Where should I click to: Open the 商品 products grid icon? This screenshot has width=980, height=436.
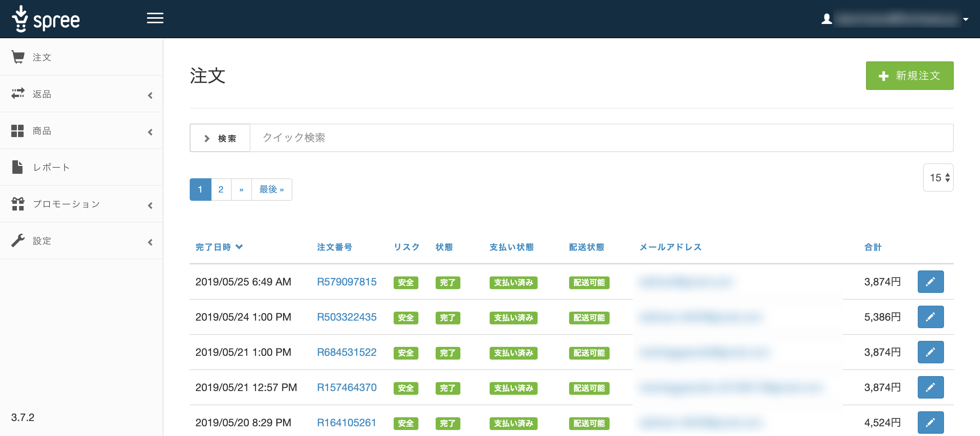(x=18, y=130)
